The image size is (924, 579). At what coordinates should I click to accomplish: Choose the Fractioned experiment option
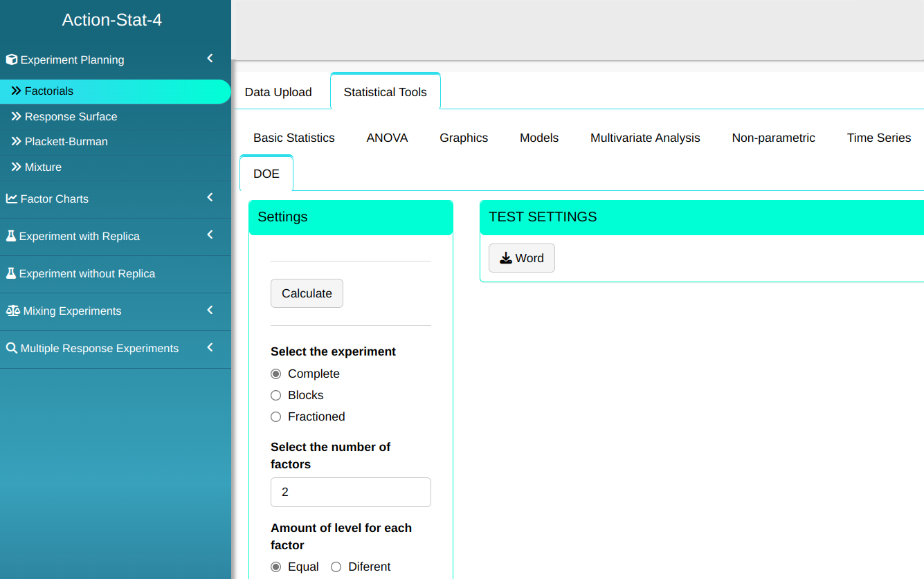coord(276,417)
